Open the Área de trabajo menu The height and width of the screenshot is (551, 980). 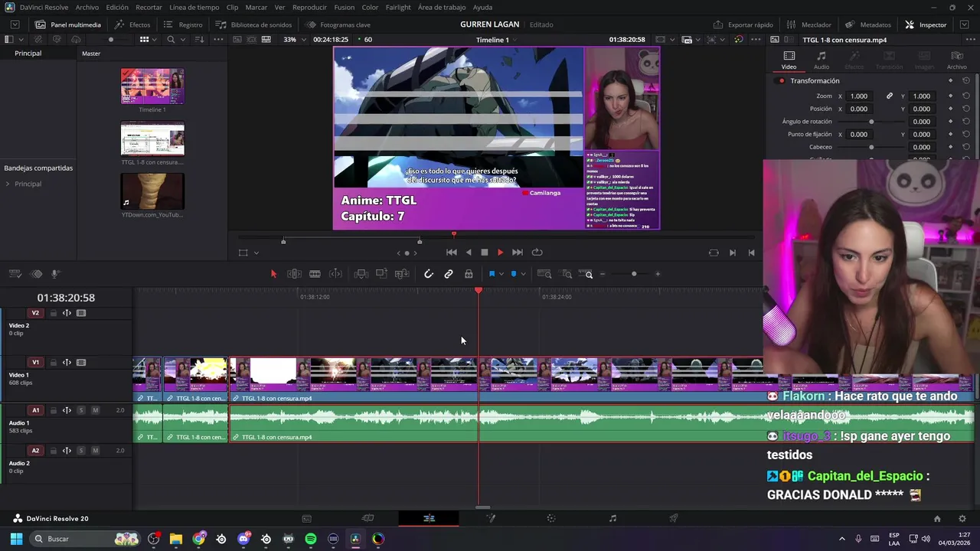pos(442,7)
